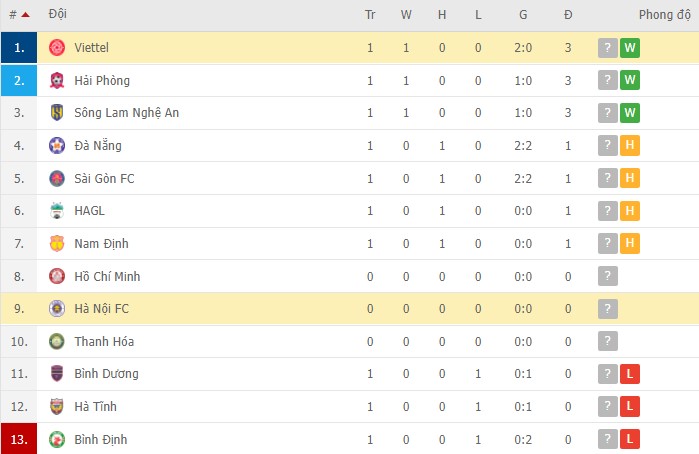699x454 pixels.
Task: Click the Bình Định team logo
Action: 57,439
